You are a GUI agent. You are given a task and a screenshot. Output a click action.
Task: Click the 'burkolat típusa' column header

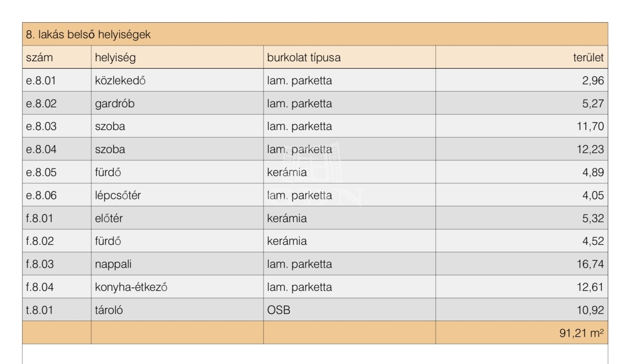click(304, 58)
